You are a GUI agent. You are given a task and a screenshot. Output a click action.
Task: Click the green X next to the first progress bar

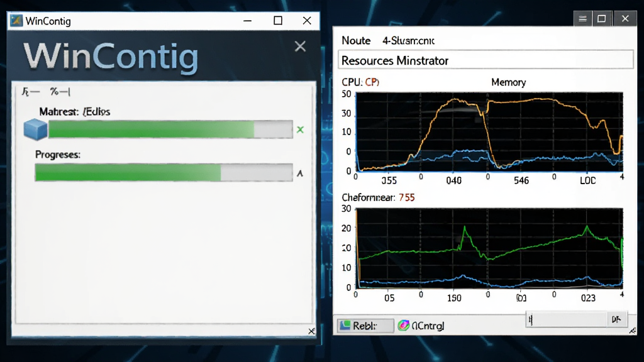pyautogui.click(x=300, y=129)
